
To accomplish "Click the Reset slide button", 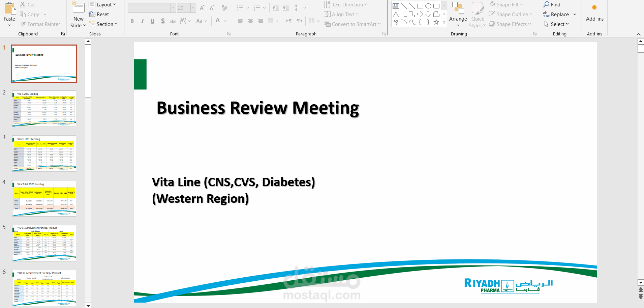I will (99, 15).
